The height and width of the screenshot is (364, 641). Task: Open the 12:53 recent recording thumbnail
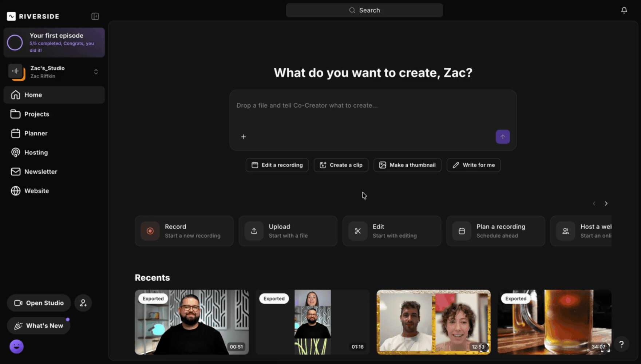point(434,322)
